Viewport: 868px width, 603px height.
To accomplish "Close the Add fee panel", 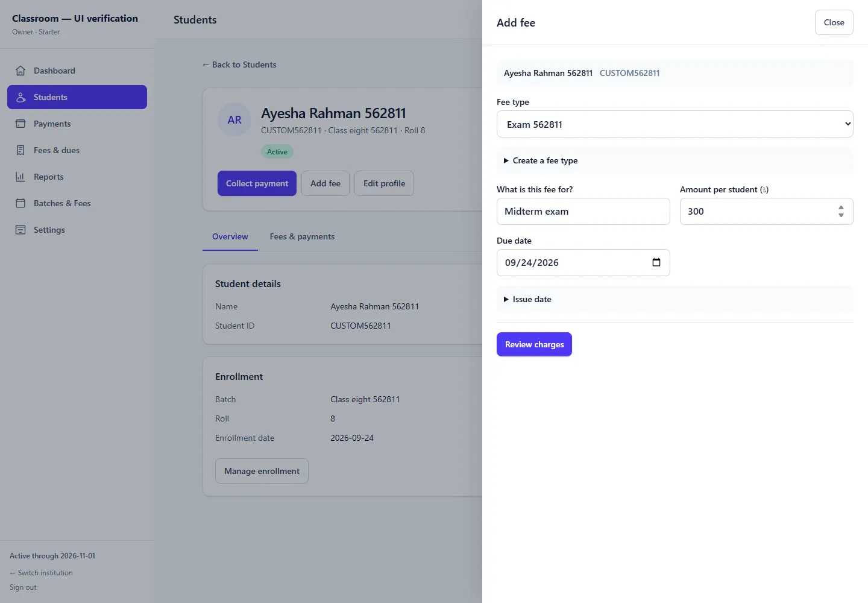I will (834, 22).
